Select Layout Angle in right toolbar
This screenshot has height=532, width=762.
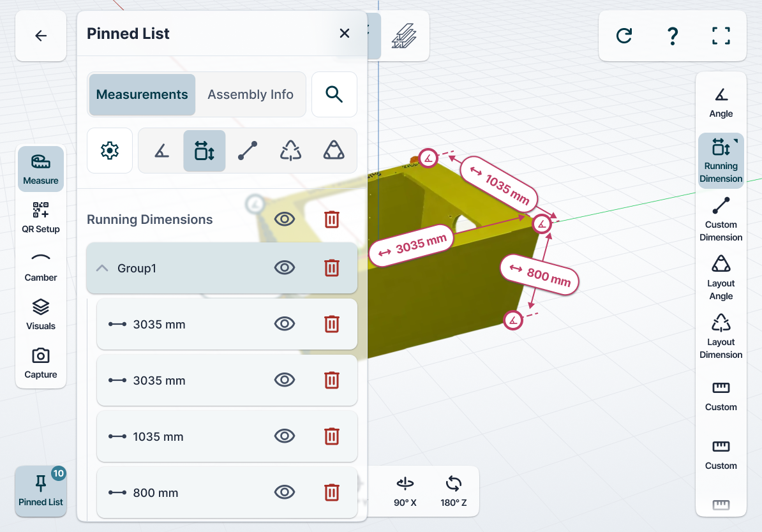(x=721, y=278)
